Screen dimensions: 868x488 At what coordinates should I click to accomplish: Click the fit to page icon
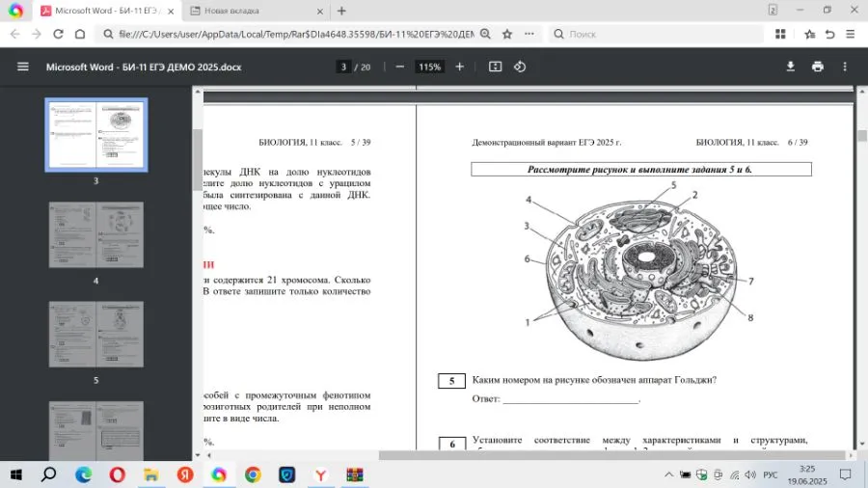(495, 67)
